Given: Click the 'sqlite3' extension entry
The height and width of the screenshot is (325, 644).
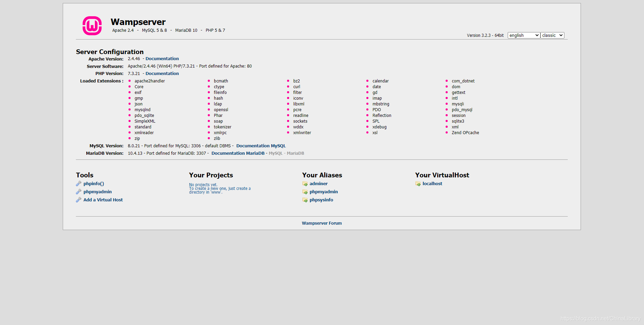Looking at the screenshot, I should [x=458, y=121].
